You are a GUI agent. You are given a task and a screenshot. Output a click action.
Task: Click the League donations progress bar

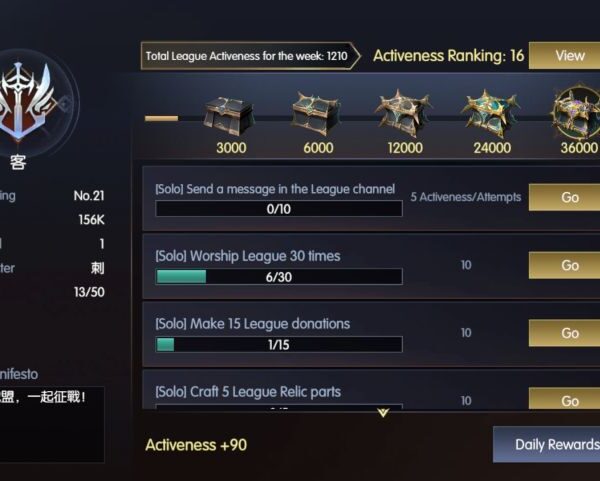click(x=279, y=344)
